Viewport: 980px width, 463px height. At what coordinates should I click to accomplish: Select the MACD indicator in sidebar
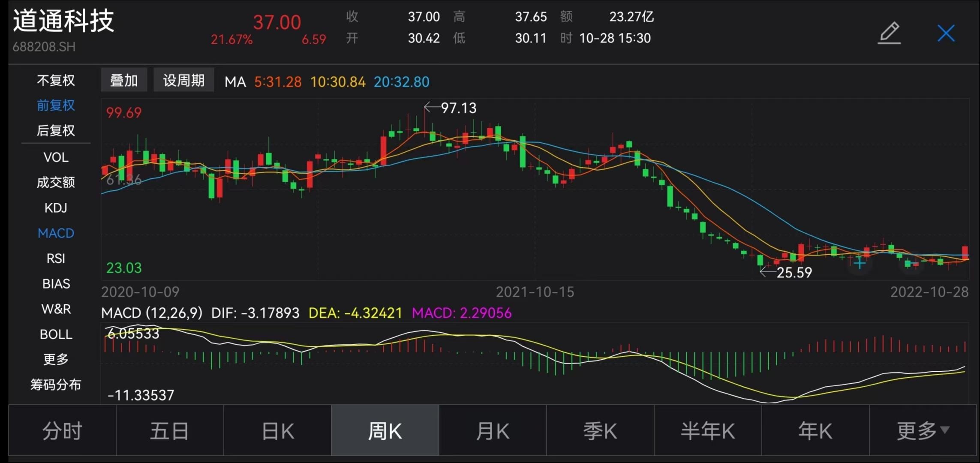click(55, 233)
